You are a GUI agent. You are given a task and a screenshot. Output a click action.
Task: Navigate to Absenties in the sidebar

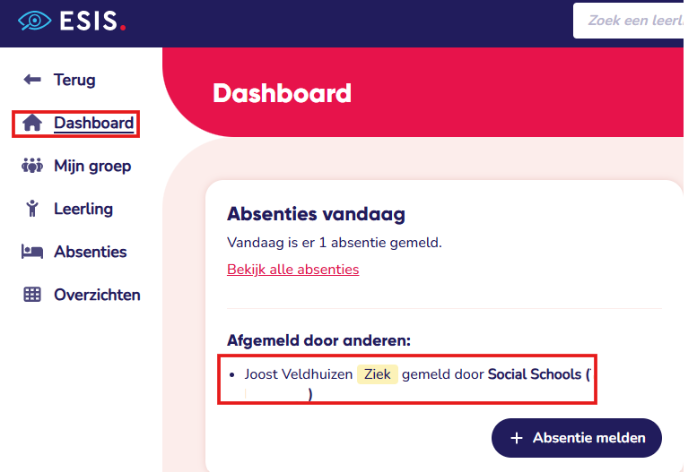point(90,252)
